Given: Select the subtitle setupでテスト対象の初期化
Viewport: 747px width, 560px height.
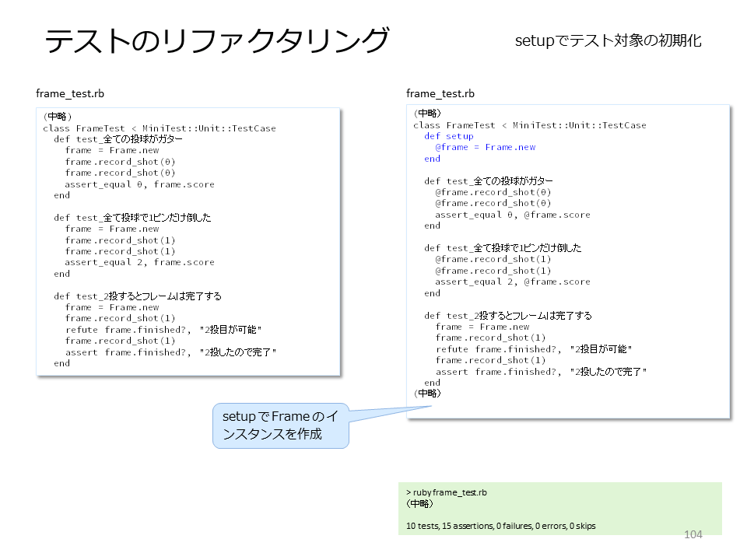Looking at the screenshot, I should (608, 40).
